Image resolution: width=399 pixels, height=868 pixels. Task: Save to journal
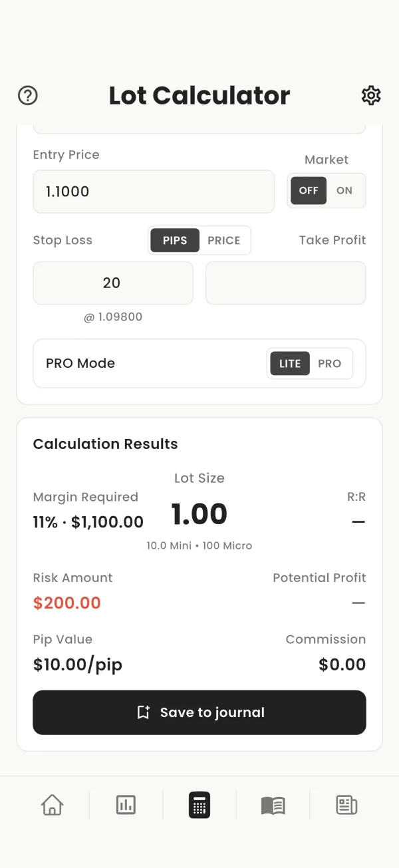[x=199, y=712]
